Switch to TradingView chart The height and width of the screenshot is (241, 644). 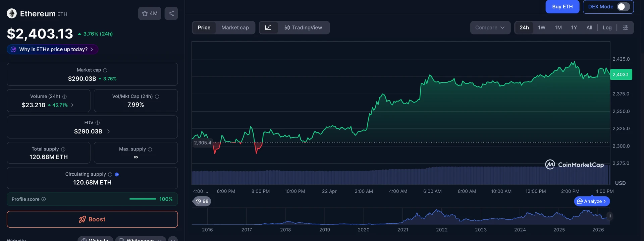[303, 27]
